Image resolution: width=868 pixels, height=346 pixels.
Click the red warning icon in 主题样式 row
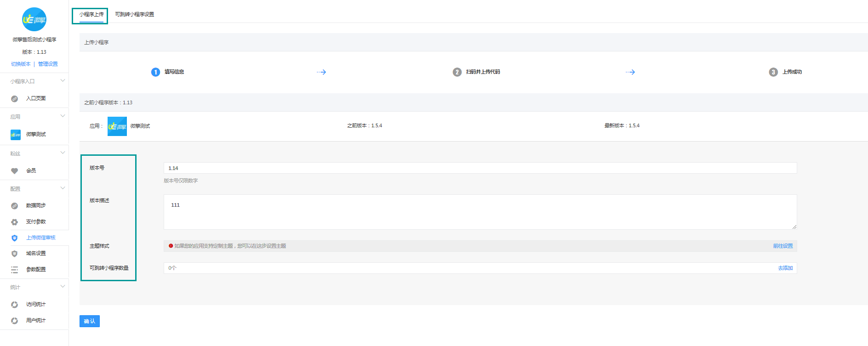pos(171,246)
